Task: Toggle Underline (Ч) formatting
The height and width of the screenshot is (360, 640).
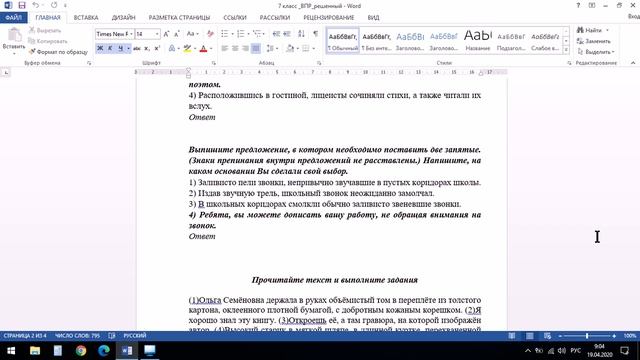Action: tap(120, 49)
